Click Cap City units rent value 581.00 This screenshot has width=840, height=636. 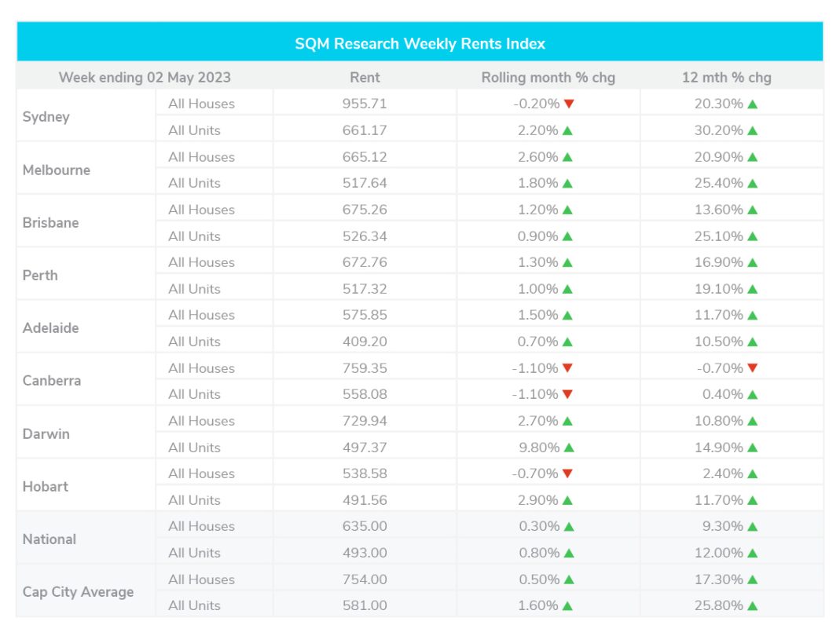365,605
